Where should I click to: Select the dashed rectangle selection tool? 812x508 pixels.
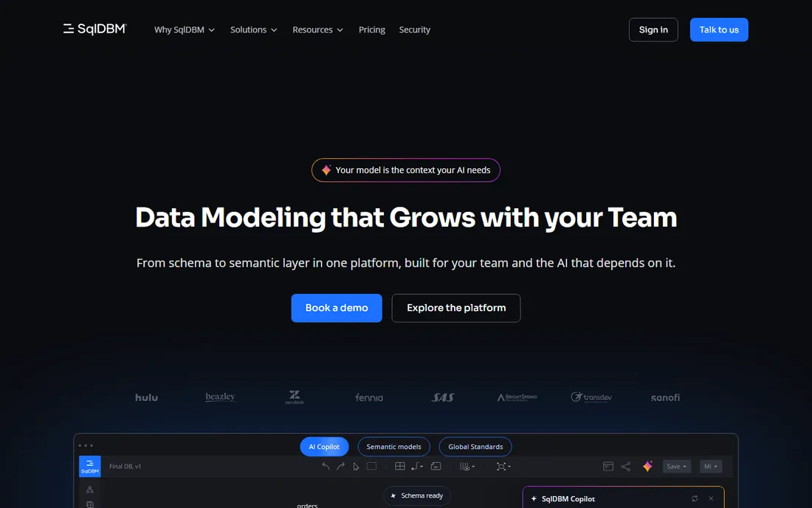(371, 466)
